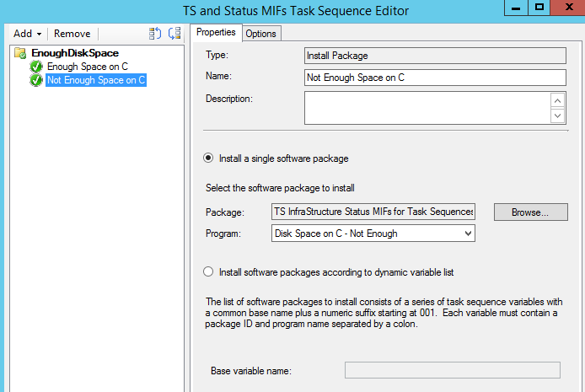Click the Browse button for package

tap(530, 212)
